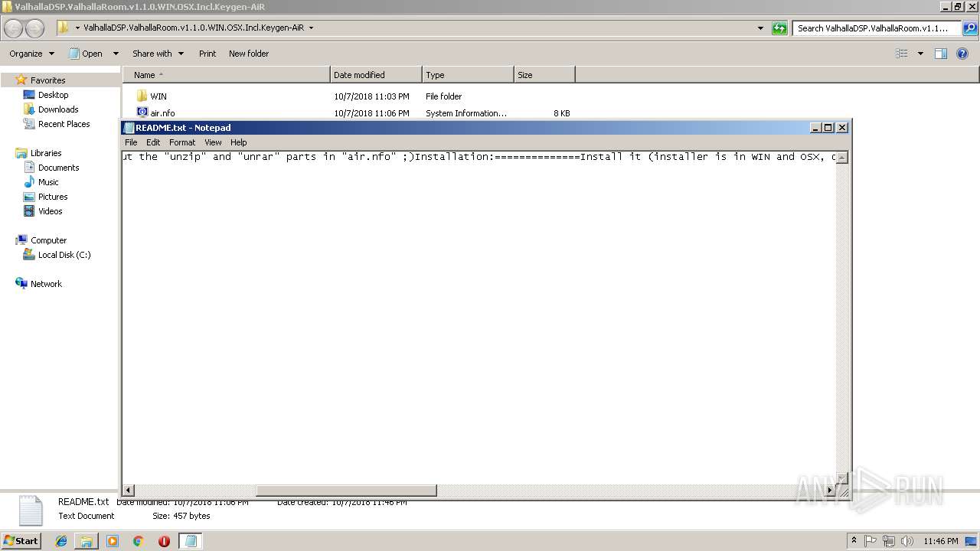Image resolution: width=980 pixels, height=551 pixels.
Task: Open Recent Places in sidebar
Action: [64, 124]
